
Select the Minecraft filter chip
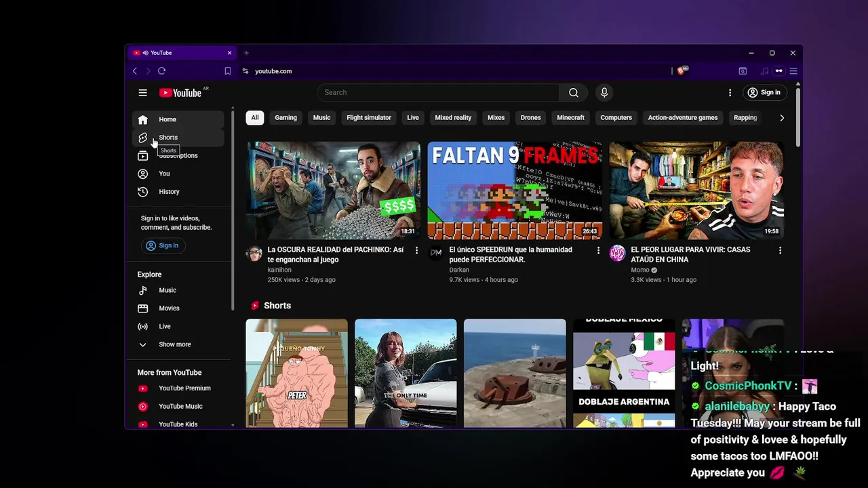pos(570,118)
